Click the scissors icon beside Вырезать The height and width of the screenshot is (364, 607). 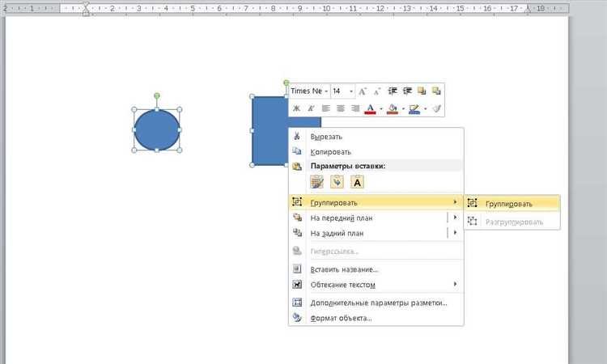coord(297,136)
